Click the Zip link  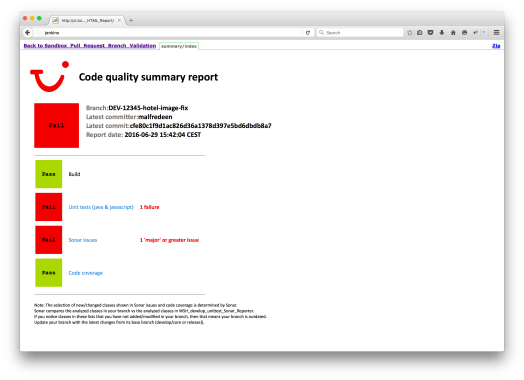496,46
